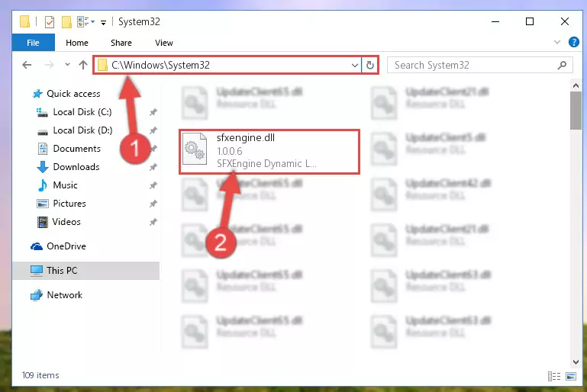587x392 pixels.
Task: Open the Help question mark icon
Action: tap(573, 42)
